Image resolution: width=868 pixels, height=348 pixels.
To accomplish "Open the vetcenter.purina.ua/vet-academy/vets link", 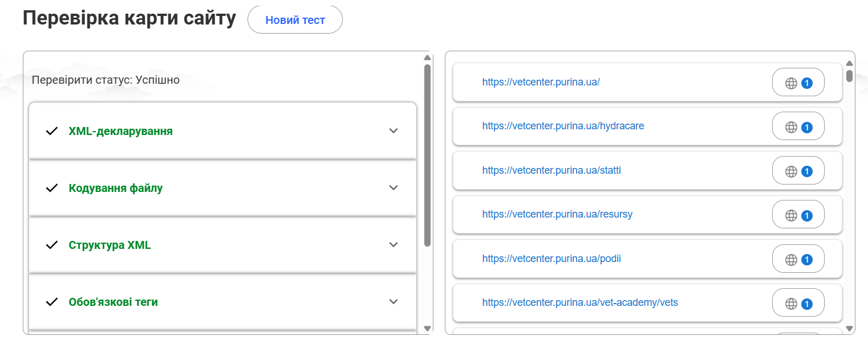I will point(580,302).
